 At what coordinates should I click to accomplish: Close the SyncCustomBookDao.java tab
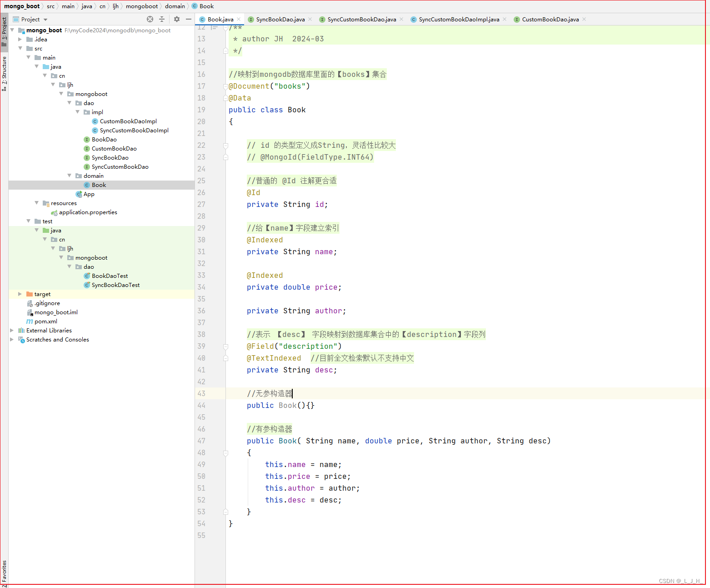point(401,19)
